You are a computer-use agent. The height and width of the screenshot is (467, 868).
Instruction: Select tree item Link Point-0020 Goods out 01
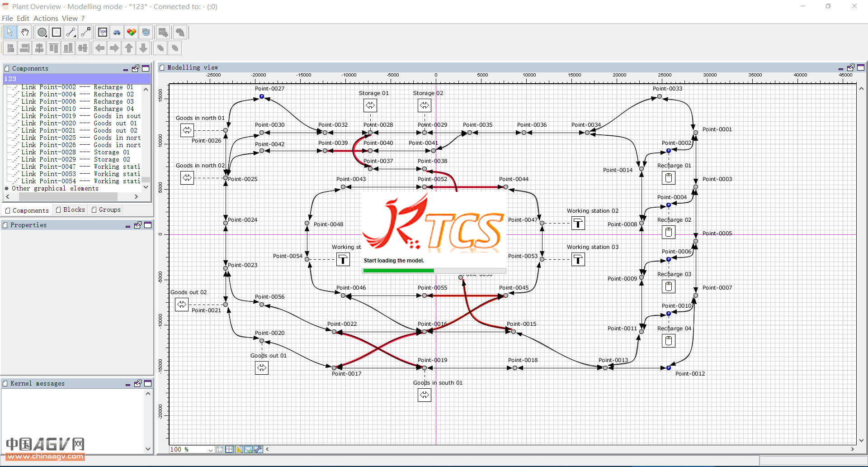[x=79, y=123]
